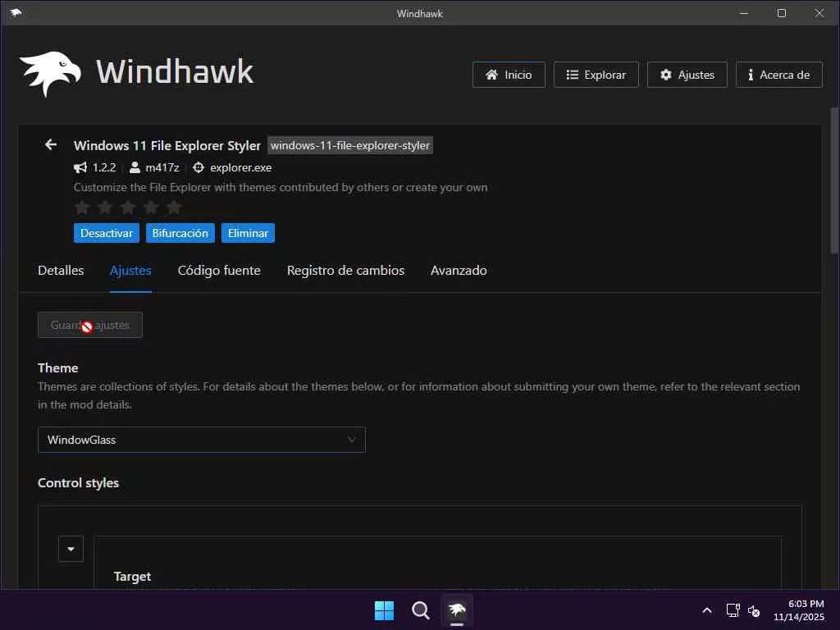The height and width of the screenshot is (630, 840).
Task: Click the taskbar clock and date
Action: click(x=798, y=610)
